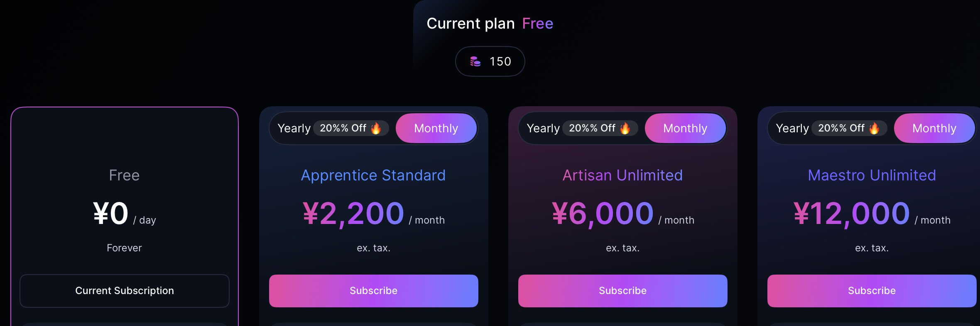Click the Free label beside Current plan

pos(538,24)
